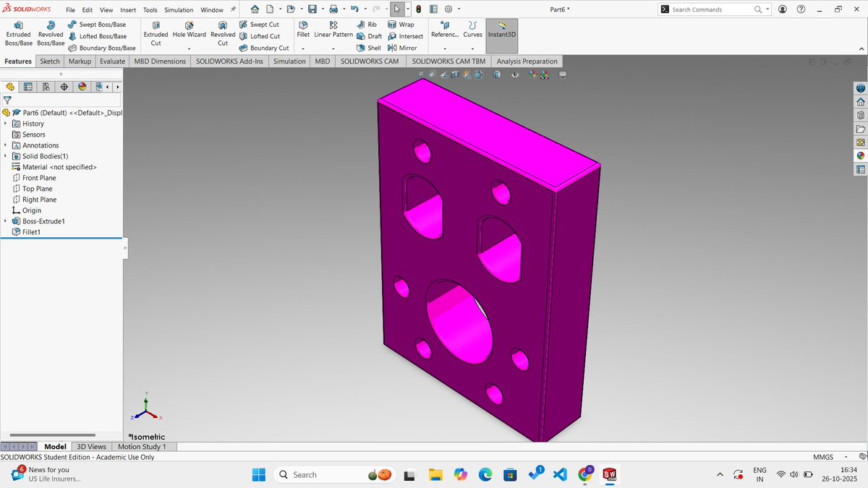
Task: Select the Draft tool
Action: 369,36
